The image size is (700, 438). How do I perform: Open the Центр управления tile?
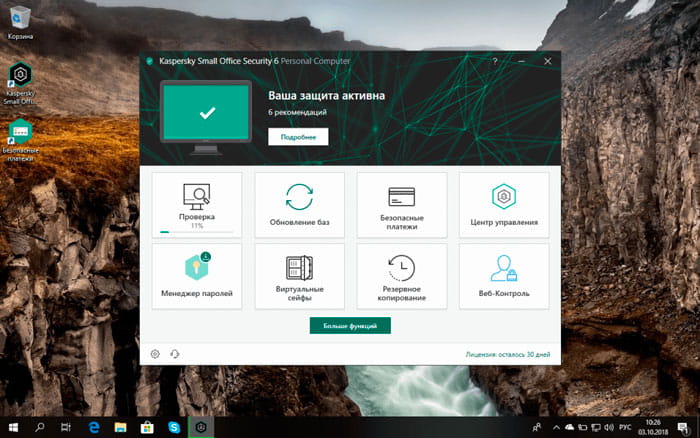coord(504,205)
